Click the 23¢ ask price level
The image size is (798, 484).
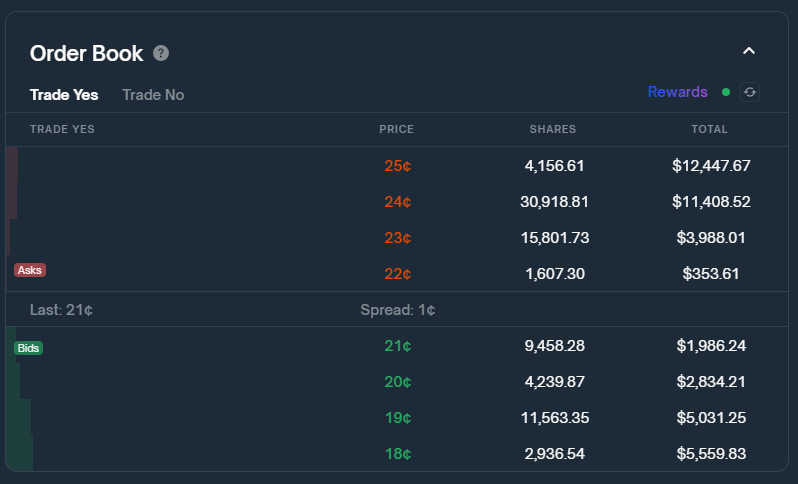pyautogui.click(x=397, y=238)
